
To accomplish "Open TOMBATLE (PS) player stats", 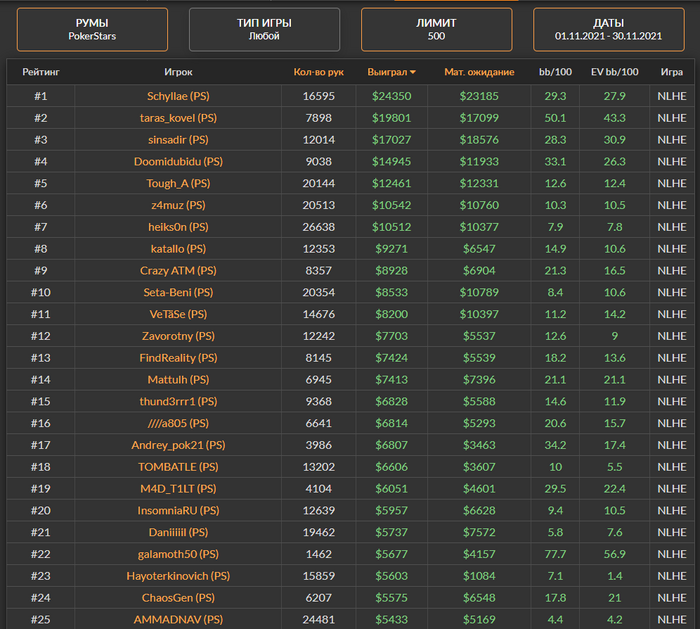I will [178, 467].
